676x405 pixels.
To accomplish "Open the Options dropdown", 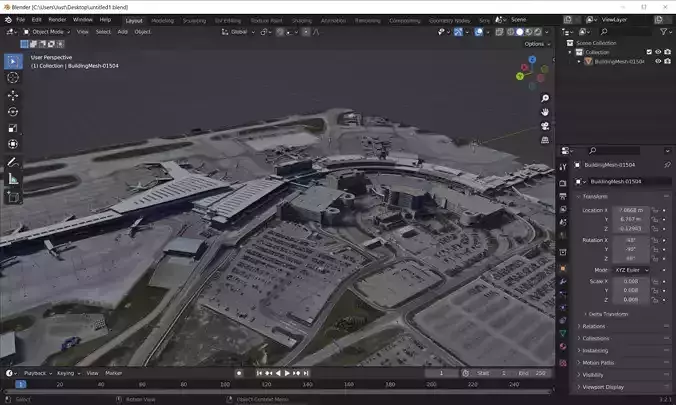I will coord(537,44).
